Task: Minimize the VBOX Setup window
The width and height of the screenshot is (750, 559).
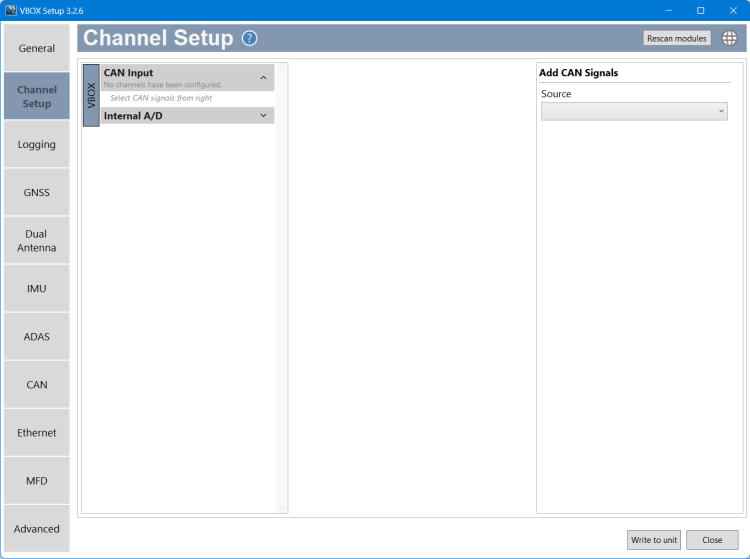Action: (x=669, y=11)
